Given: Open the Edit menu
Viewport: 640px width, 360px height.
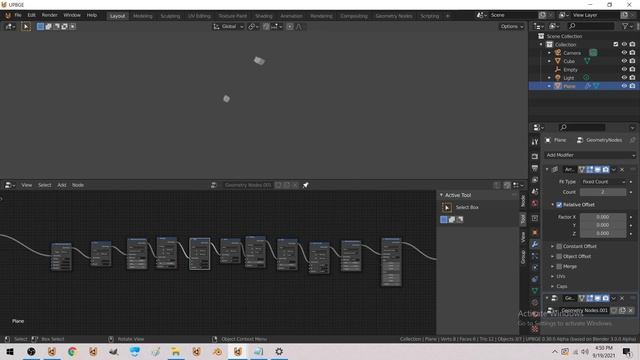Looking at the screenshot, I should pyautogui.click(x=31, y=15).
